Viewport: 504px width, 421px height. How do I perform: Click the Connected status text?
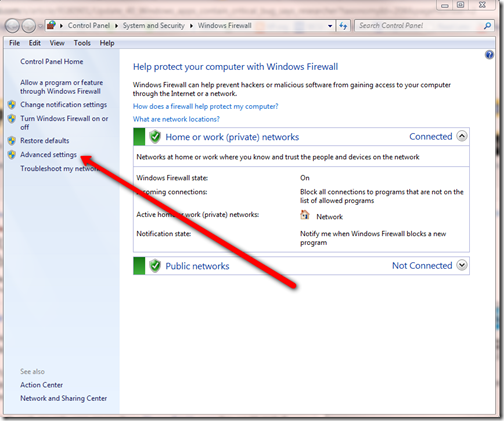pyautogui.click(x=431, y=137)
